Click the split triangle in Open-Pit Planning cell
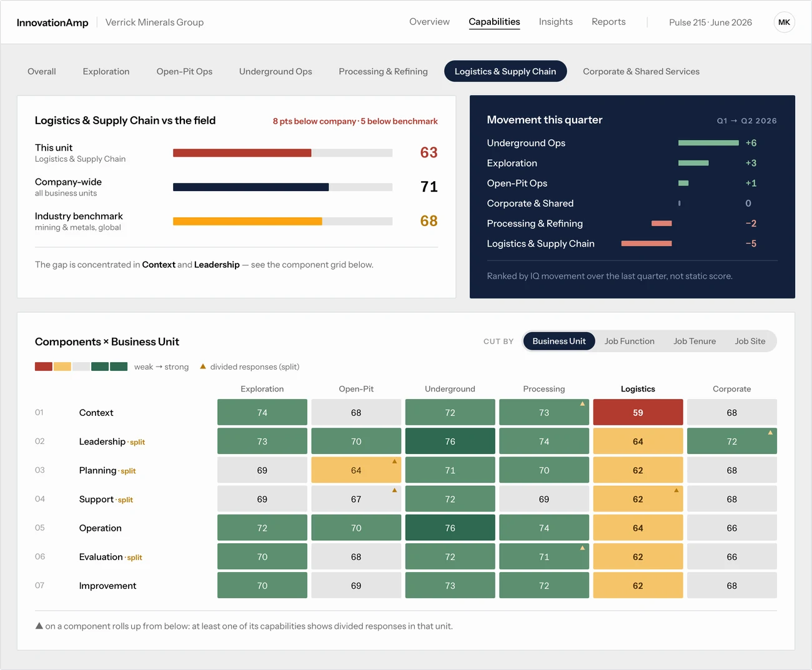This screenshot has height=670, width=812. click(x=394, y=461)
